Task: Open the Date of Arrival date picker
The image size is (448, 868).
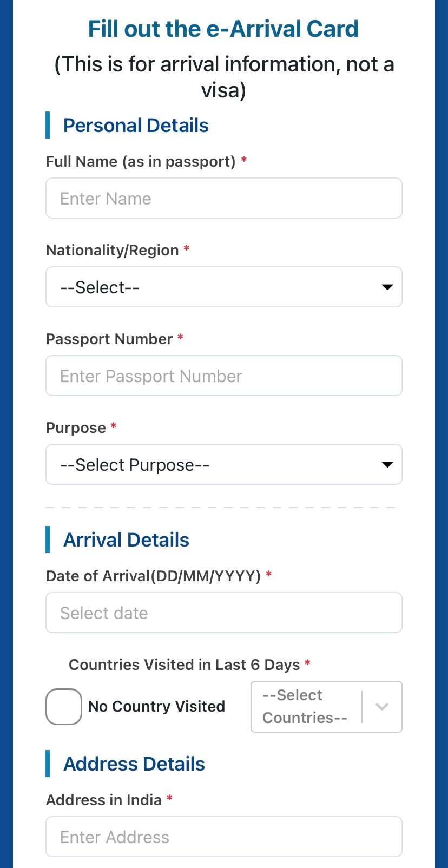Action: (223, 613)
